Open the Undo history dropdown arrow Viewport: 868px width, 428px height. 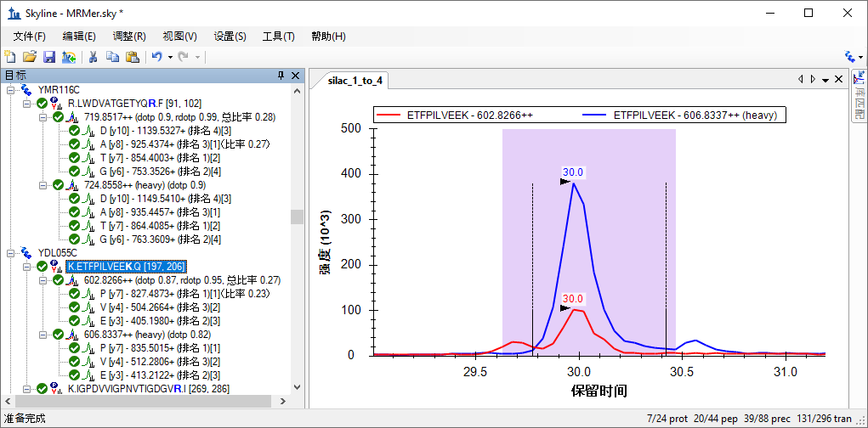(171, 57)
